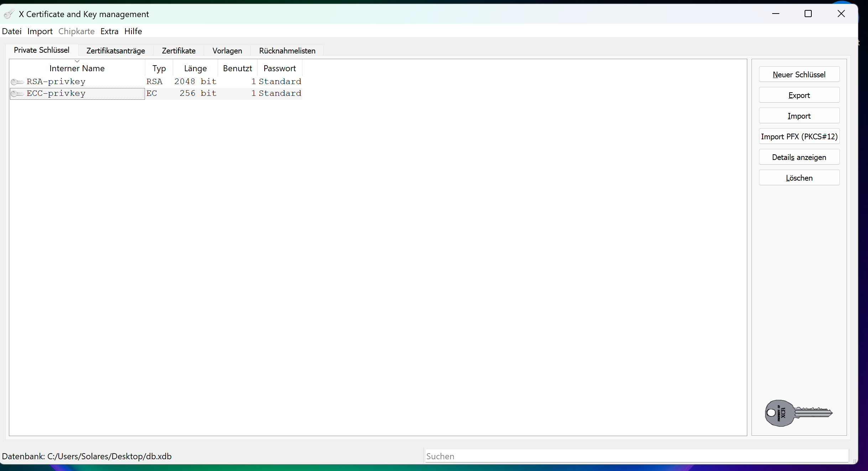The image size is (868, 471).
Task: Click the XCA app icon in title bar
Action: (x=9, y=14)
